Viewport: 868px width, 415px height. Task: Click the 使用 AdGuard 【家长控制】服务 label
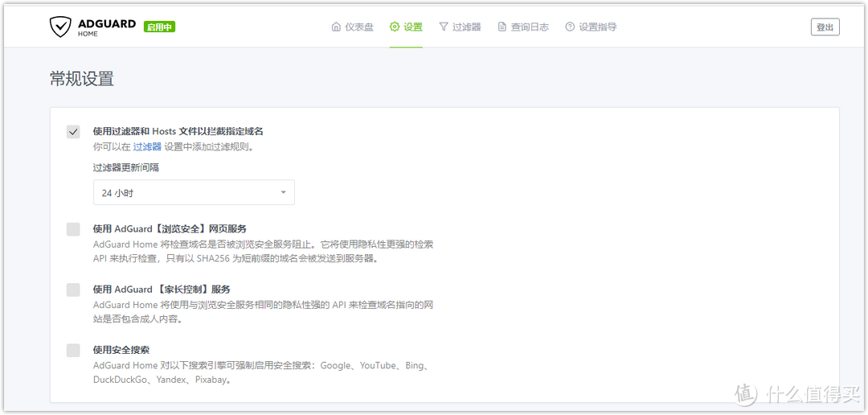(x=162, y=290)
